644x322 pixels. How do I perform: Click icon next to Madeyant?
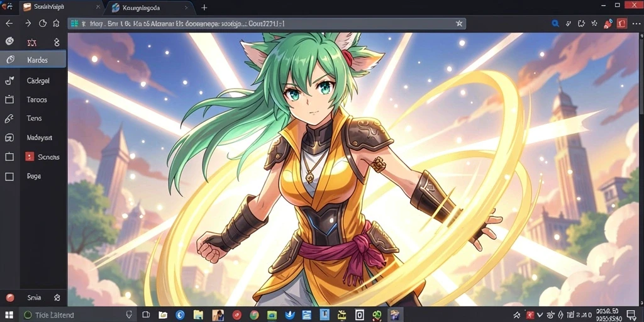[9, 138]
